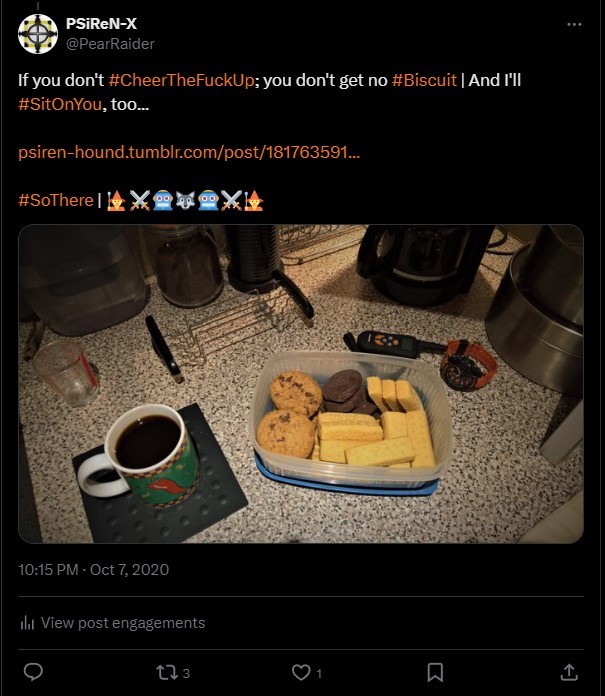Open the PSiReN-X profile avatar
605x696 pixels.
pos(38,34)
